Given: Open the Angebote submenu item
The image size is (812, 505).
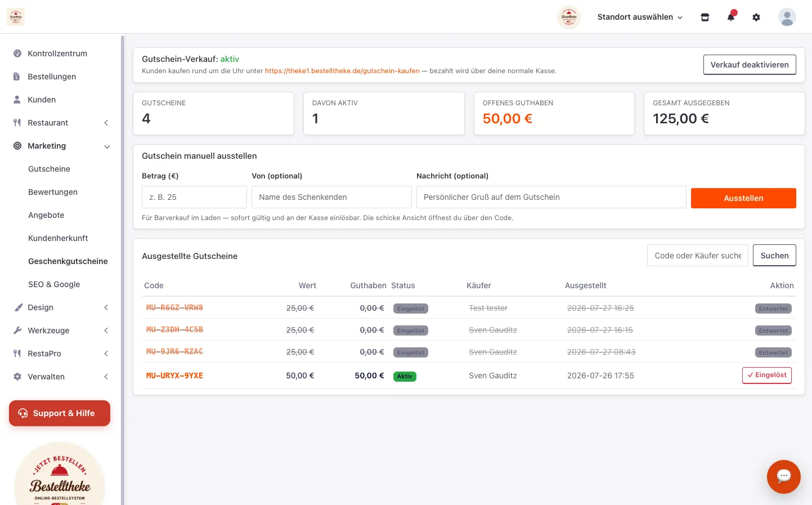Looking at the screenshot, I should pos(46,215).
